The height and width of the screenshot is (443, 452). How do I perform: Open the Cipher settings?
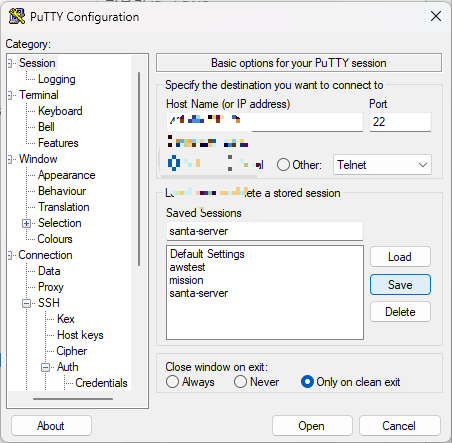pos(72,351)
